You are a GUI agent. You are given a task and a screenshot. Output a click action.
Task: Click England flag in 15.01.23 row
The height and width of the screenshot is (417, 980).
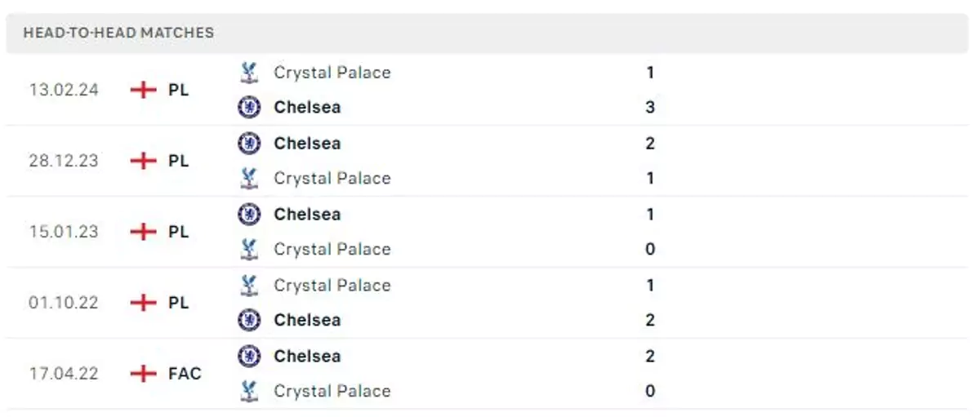tap(144, 232)
